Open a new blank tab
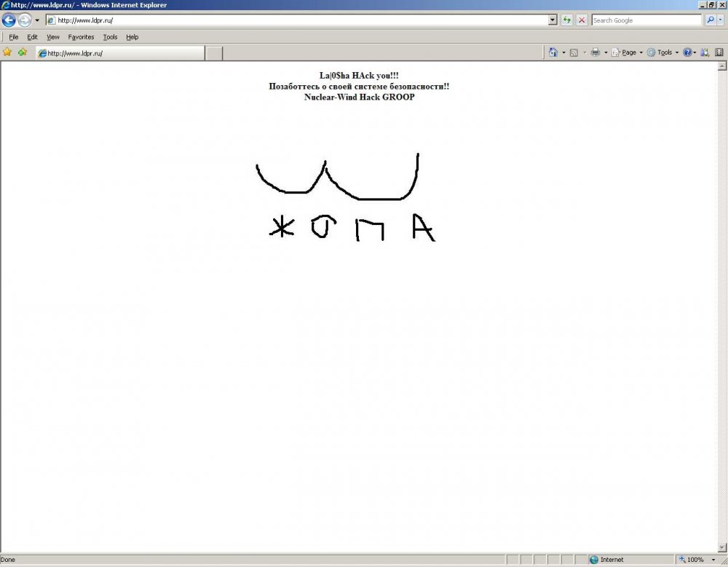Viewport: 728px width, 567px height. click(214, 53)
